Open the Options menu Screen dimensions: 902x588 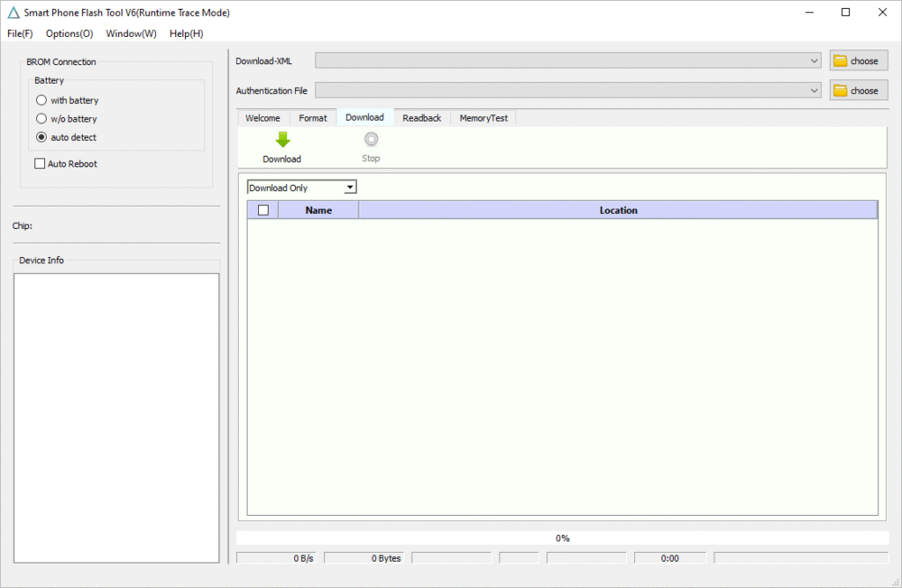click(69, 33)
